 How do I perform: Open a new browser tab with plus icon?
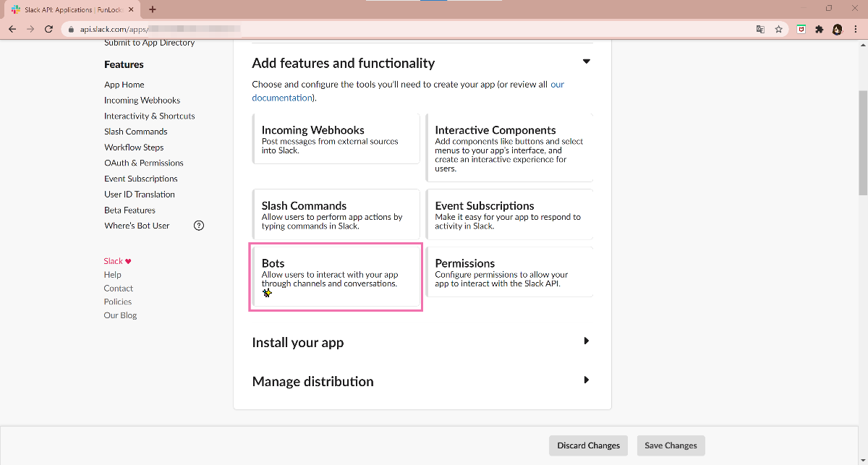point(153,9)
